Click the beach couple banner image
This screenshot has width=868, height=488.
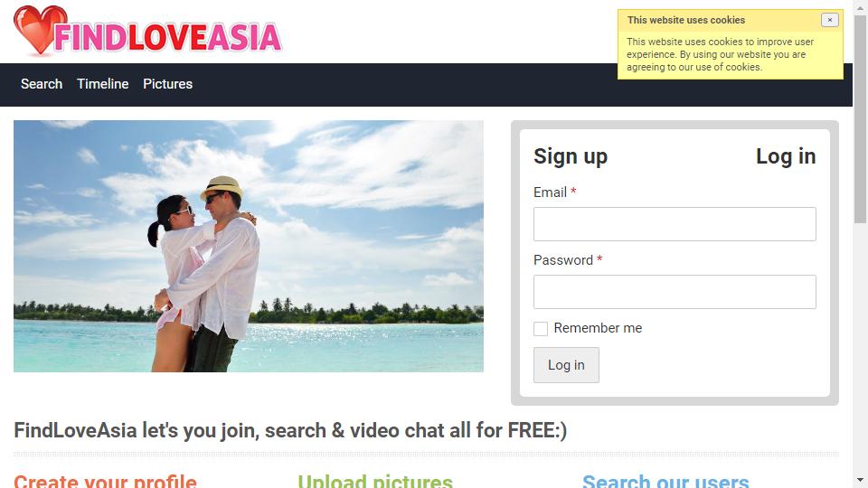click(249, 246)
